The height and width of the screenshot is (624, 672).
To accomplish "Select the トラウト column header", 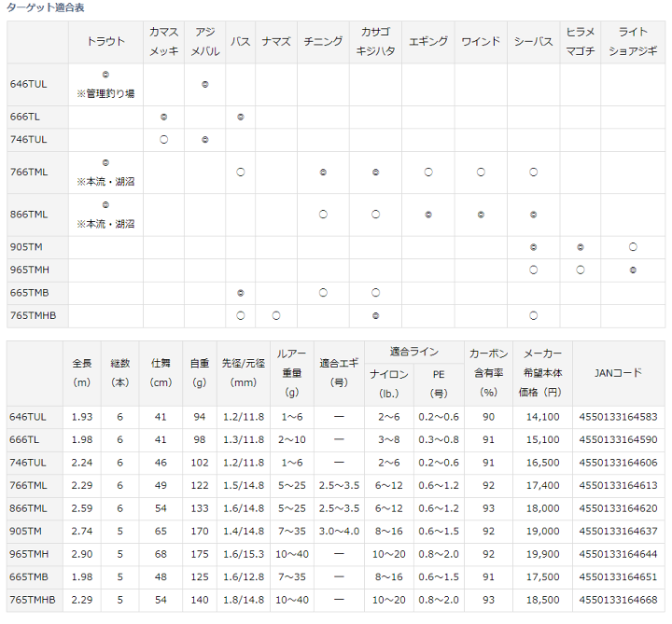I will (105, 42).
